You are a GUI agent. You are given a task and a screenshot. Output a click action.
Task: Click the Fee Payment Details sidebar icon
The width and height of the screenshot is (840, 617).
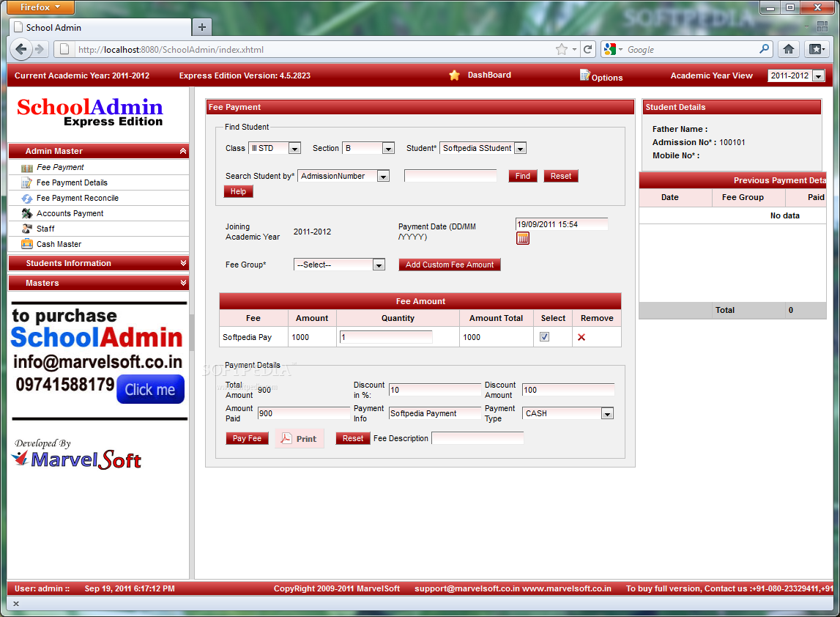coord(27,182)
